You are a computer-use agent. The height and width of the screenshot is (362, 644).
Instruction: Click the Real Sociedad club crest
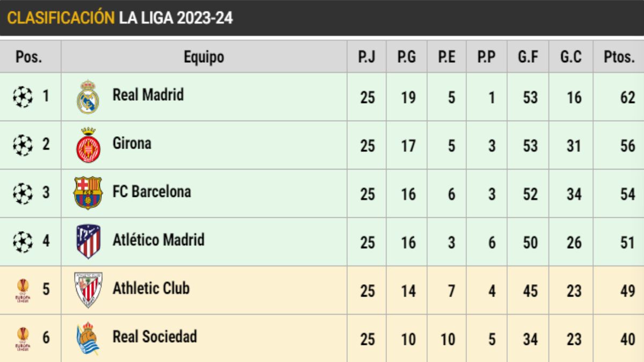87,338
